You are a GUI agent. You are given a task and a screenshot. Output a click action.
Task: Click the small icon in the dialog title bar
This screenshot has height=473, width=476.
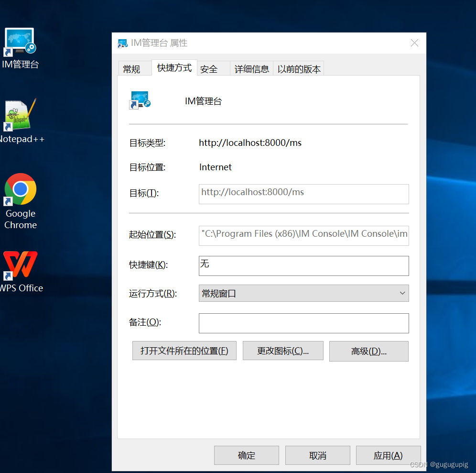click(x=123, y=43)
